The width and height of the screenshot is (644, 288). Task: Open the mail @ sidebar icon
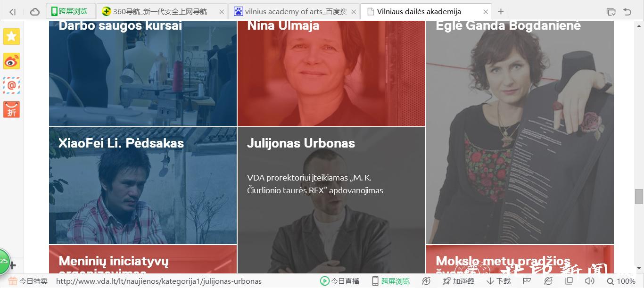(x=11, y=85)
